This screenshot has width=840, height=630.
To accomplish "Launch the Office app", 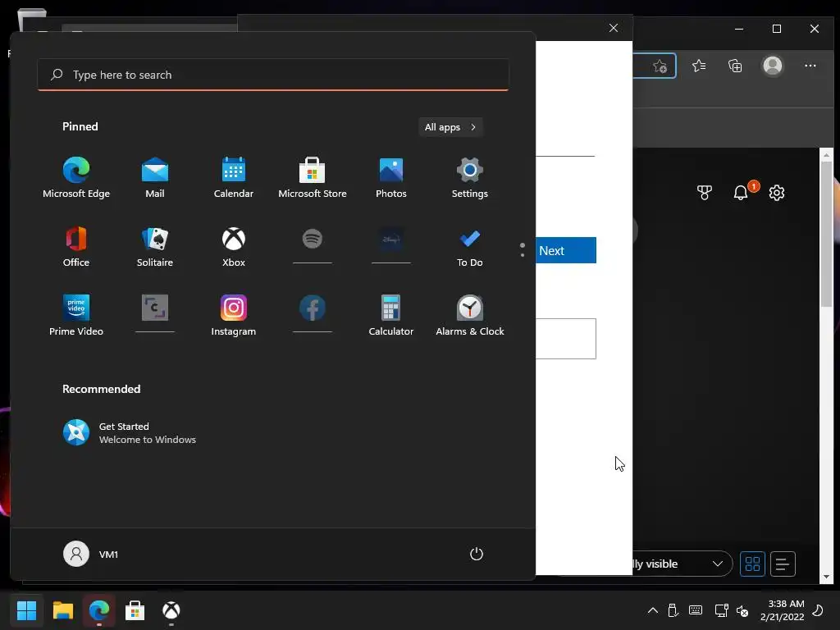I will (x=76, y=247).
